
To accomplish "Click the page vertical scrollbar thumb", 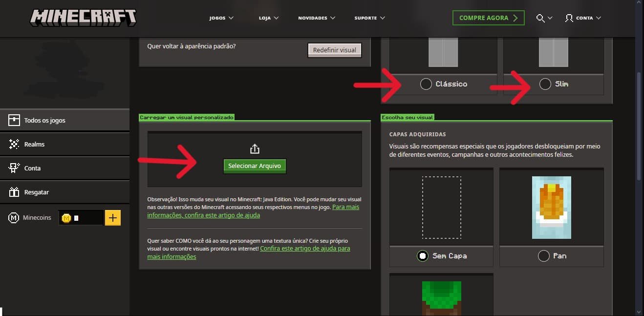I will pyautogui.click(x=639, y=127).
